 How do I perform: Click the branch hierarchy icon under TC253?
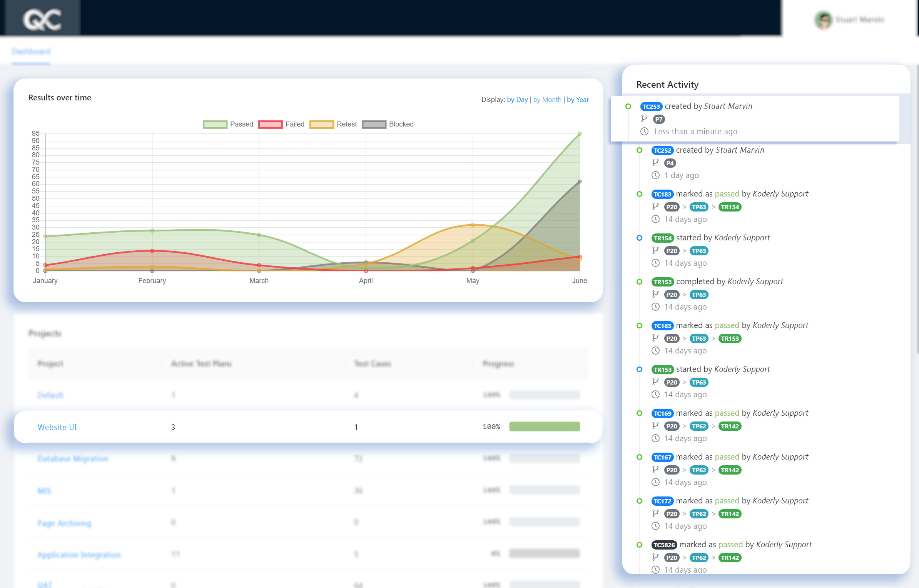(x=644, y=119)
